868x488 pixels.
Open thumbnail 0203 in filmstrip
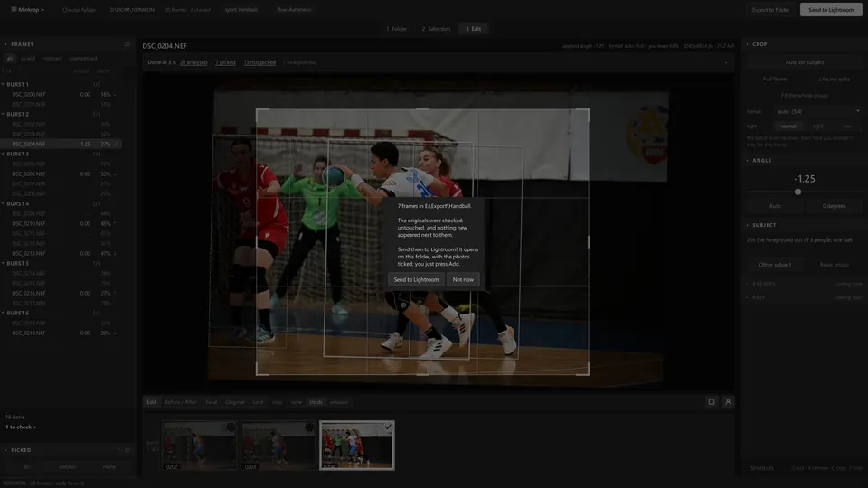(278, 446)
